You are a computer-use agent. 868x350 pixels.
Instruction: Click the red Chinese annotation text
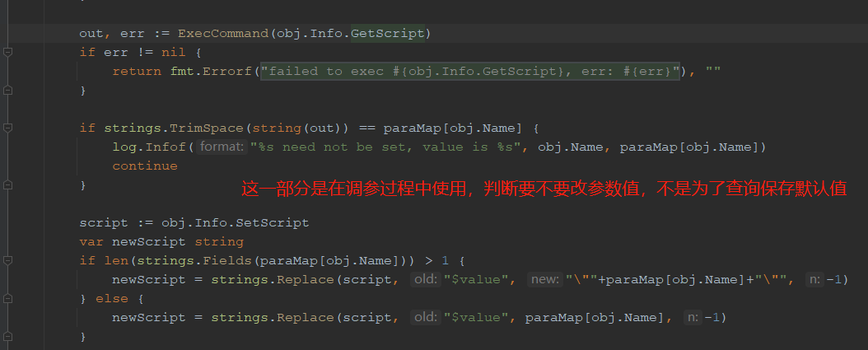click(x=544, y=189)
